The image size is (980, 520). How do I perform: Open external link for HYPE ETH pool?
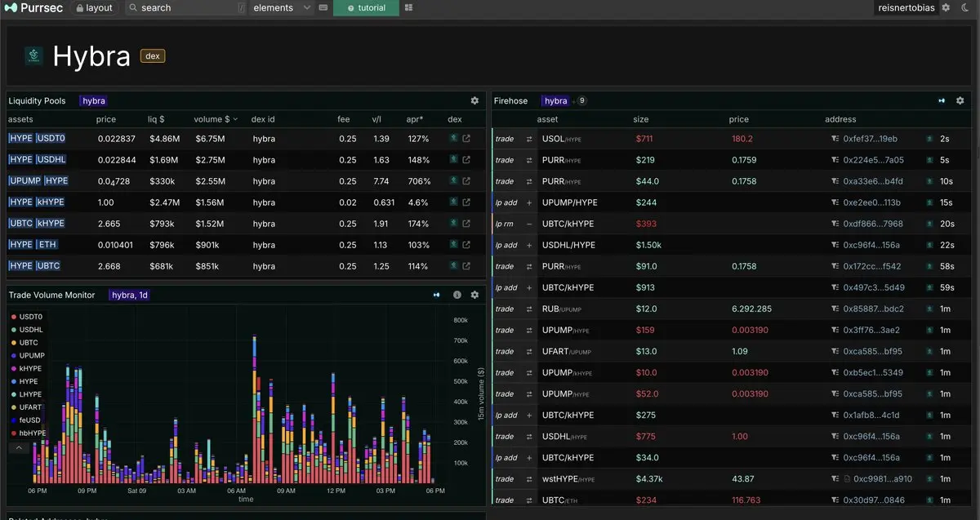pos(466,245)
